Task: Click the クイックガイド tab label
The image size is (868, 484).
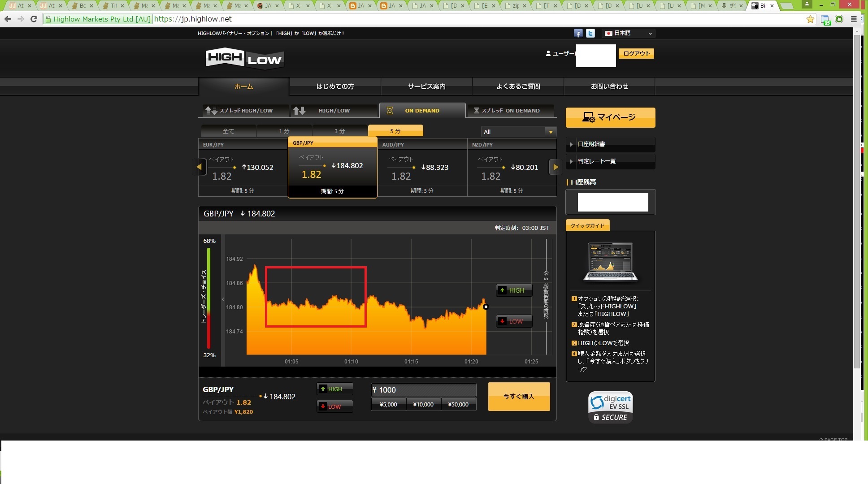Action: pos(587,225)
